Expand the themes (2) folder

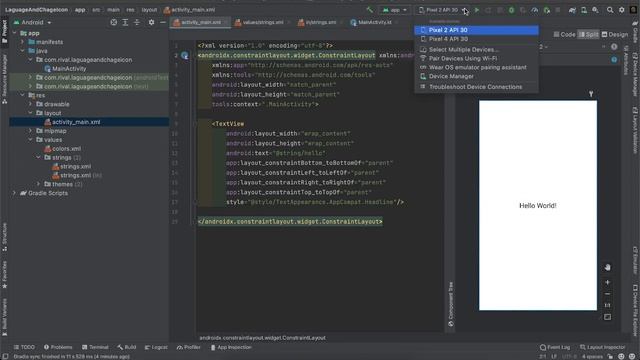point(38,184)
